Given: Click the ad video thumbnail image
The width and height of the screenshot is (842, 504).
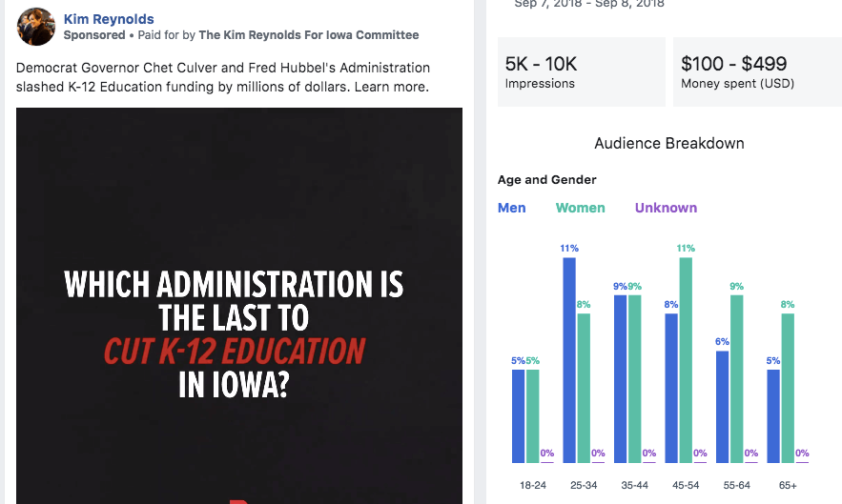Looking at the screenshot, I should point(238,305).
